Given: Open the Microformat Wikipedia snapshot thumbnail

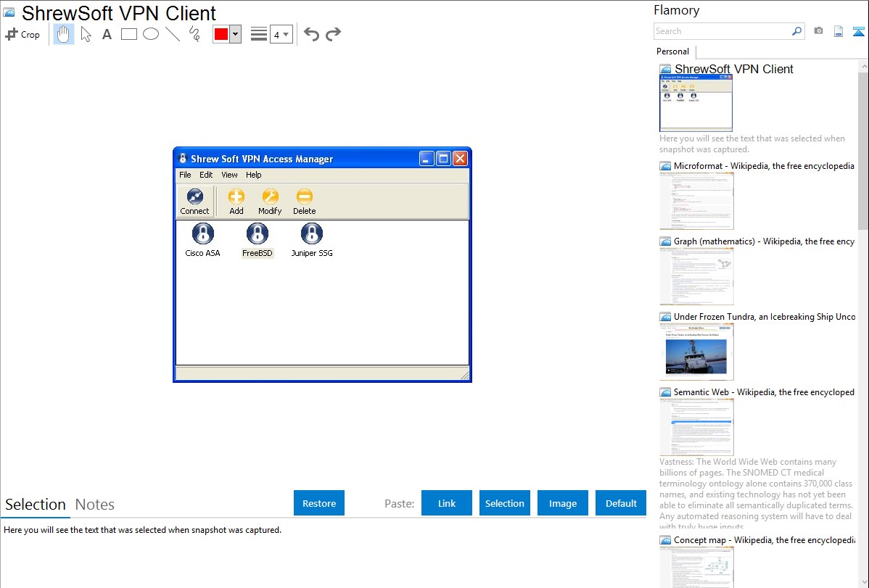Looking at the screenshot, I should coord(696,201).
